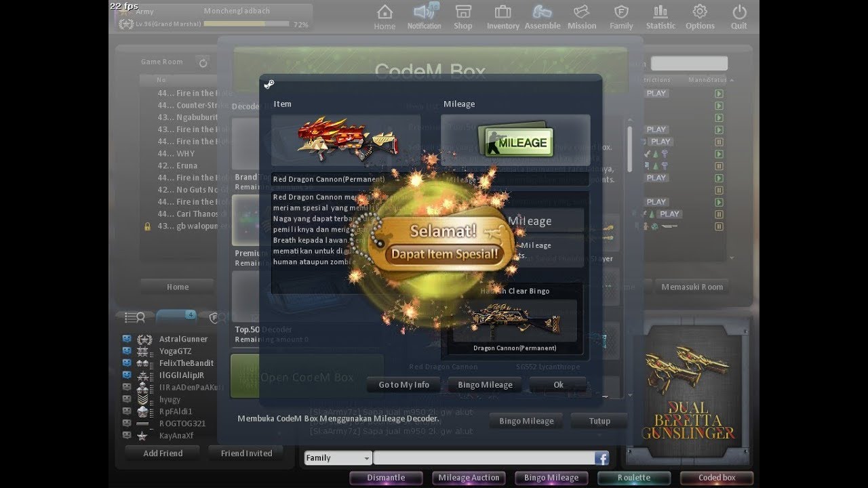The image size is (868, 488).
Task: Open the Statistic chart icon
Action: tap(660, 17)
